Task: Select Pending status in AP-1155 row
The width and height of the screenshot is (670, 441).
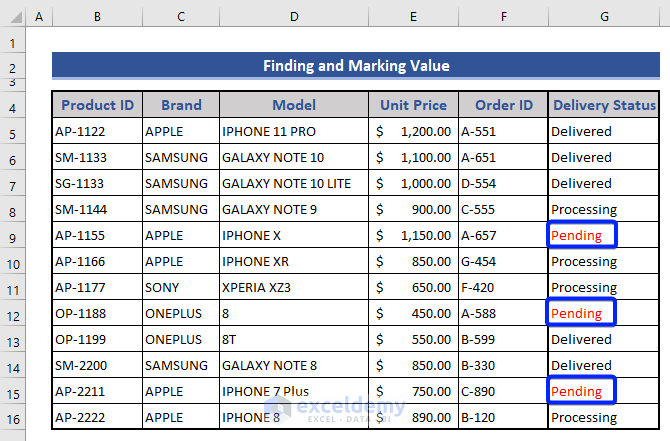Action: [x=604, y=235]
